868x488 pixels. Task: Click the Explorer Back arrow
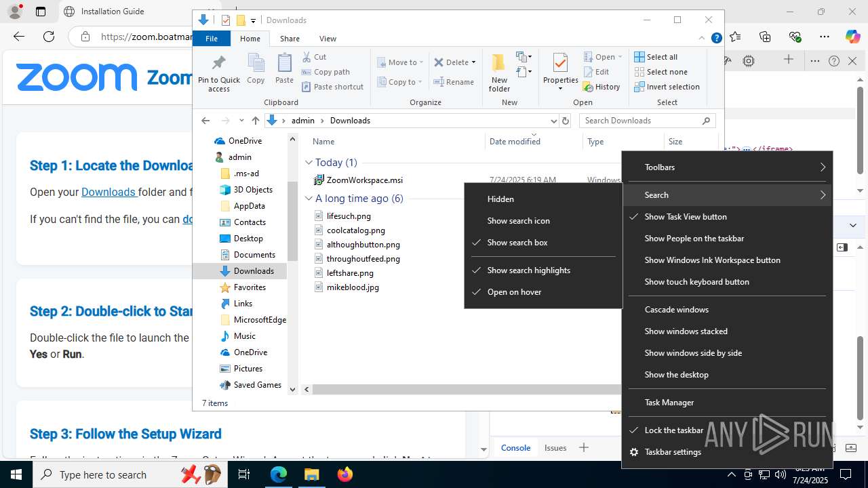[205, 121]
